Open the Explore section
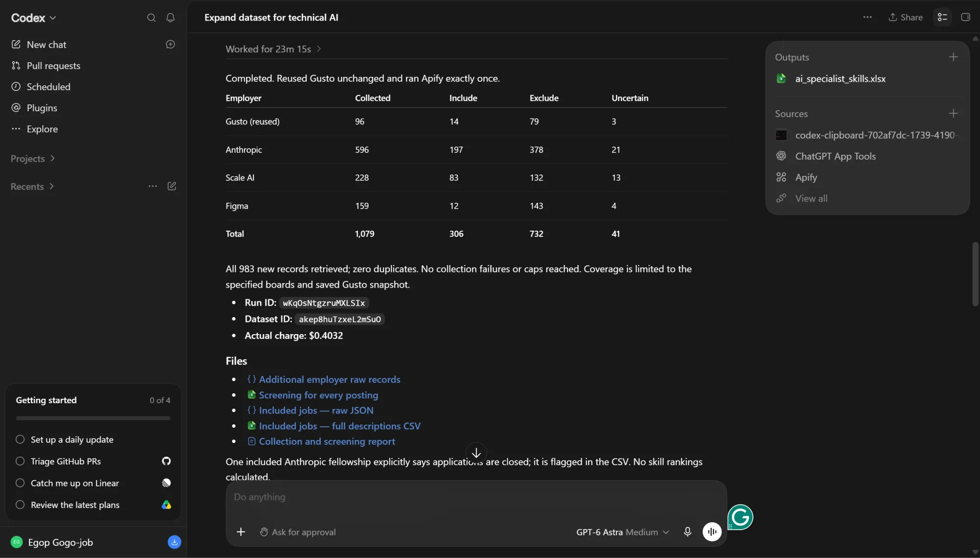 tap(42, 129)
